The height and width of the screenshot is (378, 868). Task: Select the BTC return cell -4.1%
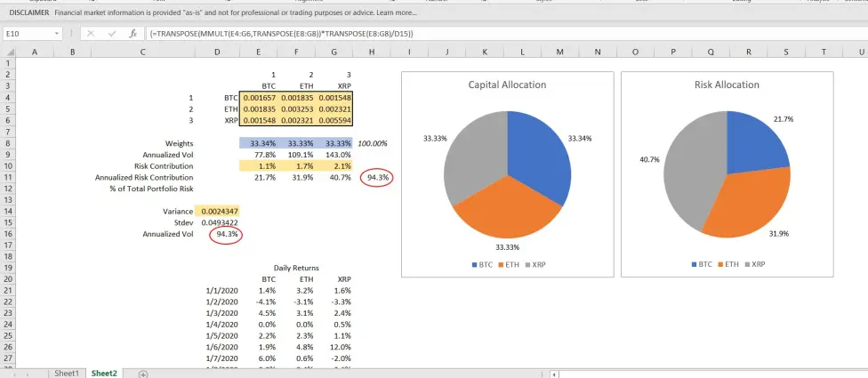[x=258, y=302]
